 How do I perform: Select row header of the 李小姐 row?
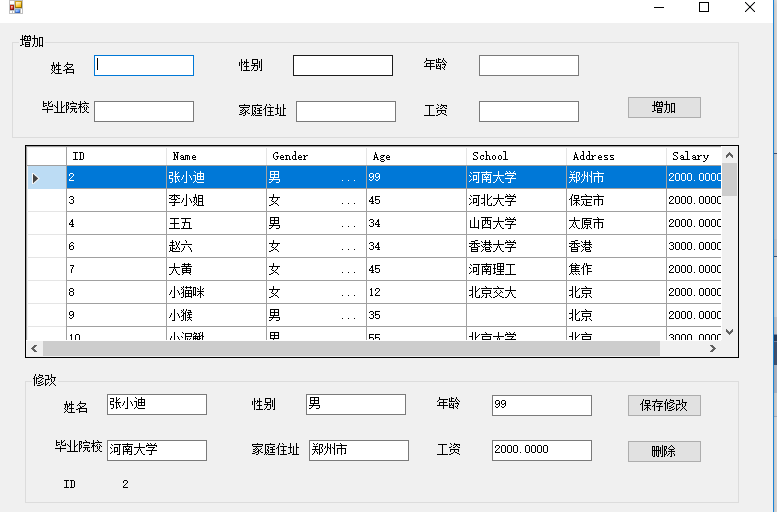pos(47,200)
